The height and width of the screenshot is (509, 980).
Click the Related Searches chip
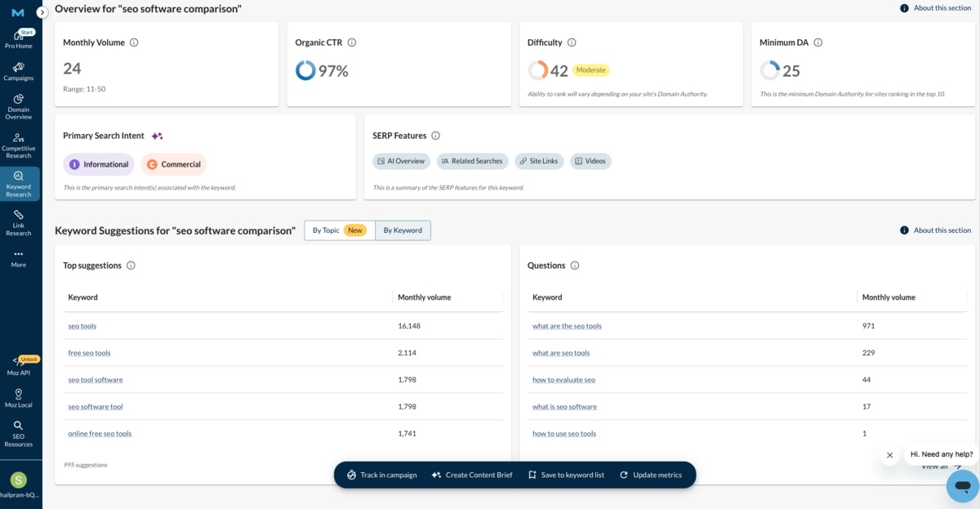(472, 161)
